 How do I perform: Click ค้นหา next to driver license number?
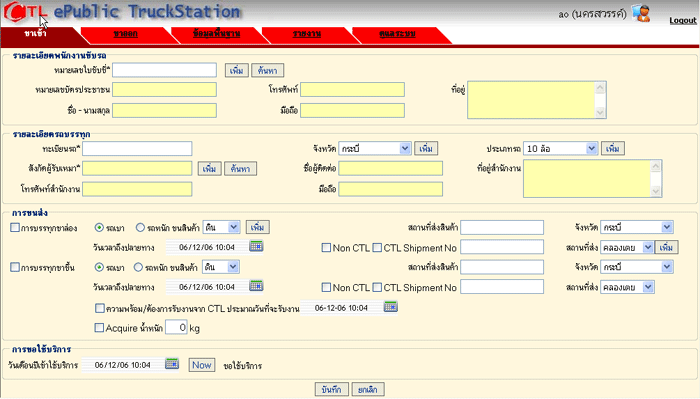coord(267,71)
